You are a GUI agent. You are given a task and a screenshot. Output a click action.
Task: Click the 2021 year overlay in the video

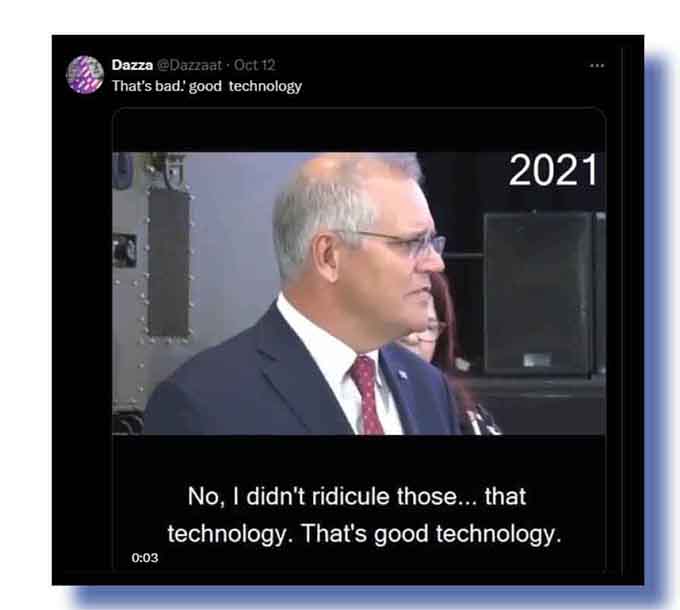[553, 170]
